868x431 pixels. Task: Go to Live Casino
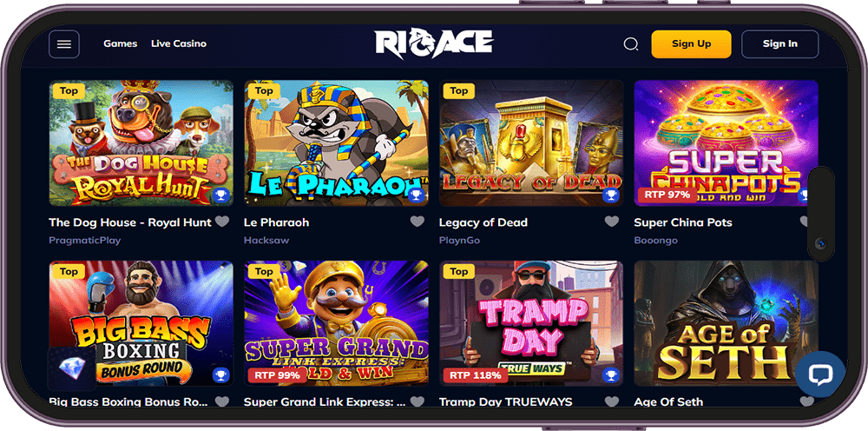coord(179,43)
